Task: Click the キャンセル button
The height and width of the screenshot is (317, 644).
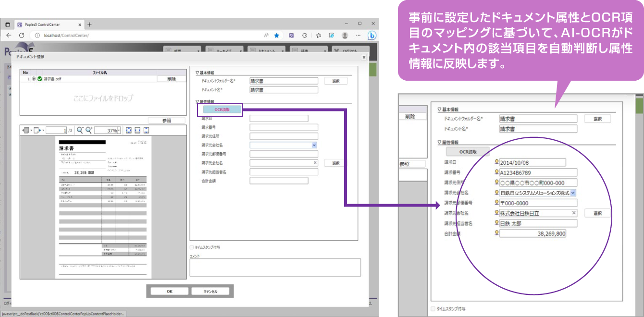Action: point(211,291)
